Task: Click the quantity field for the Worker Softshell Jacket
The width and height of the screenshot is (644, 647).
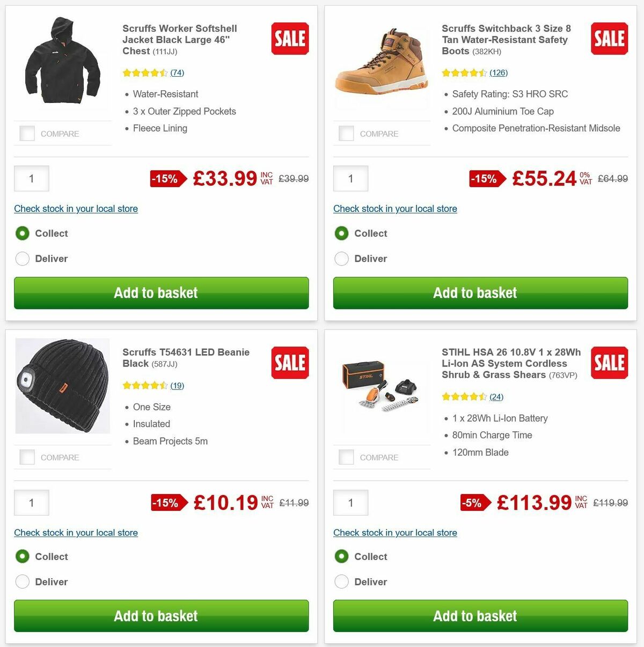Action: click(31, 179)
